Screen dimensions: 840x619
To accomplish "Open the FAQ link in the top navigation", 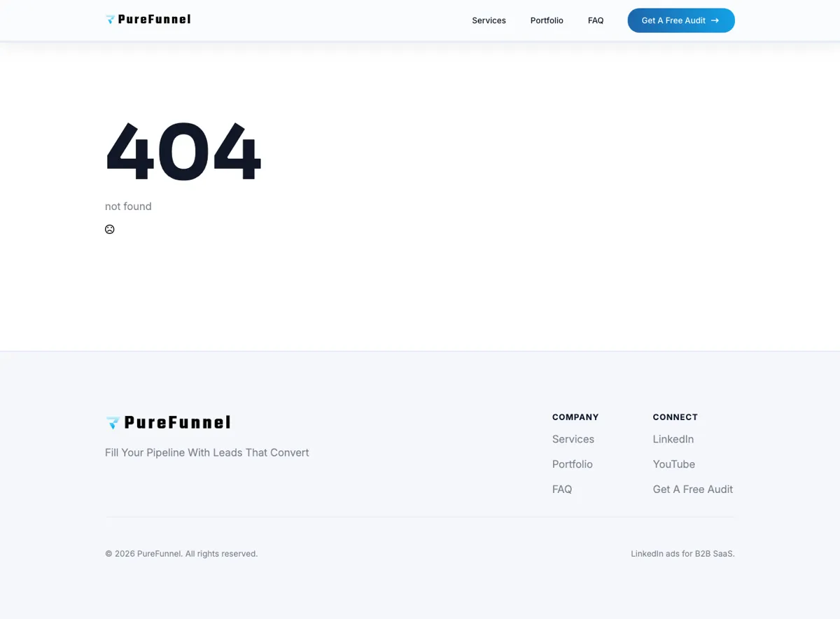I will [x=596, y=20].
